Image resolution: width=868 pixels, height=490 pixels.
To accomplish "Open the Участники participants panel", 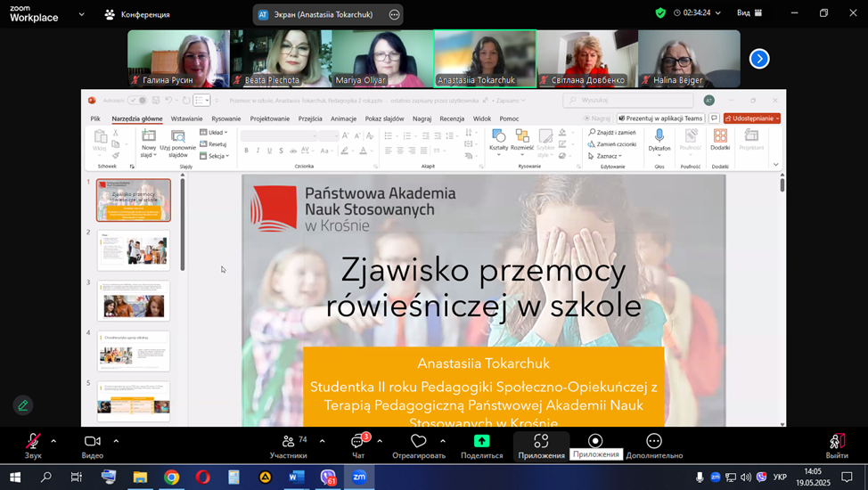I will [288, 443].
